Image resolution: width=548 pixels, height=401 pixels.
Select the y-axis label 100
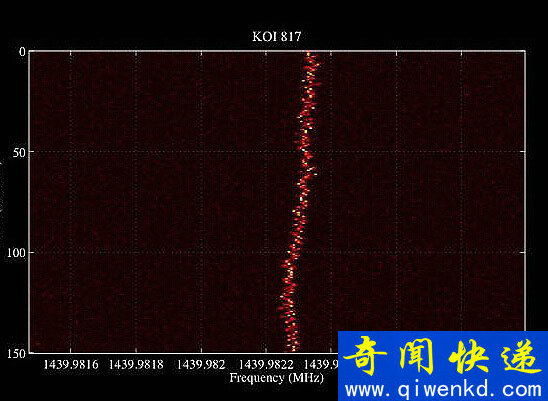(x=16, y=253)
